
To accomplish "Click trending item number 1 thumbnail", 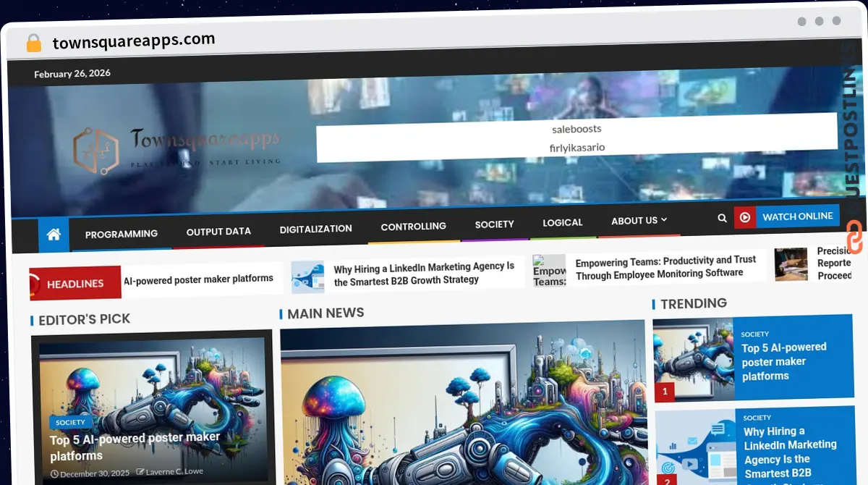I will point(693,360).
